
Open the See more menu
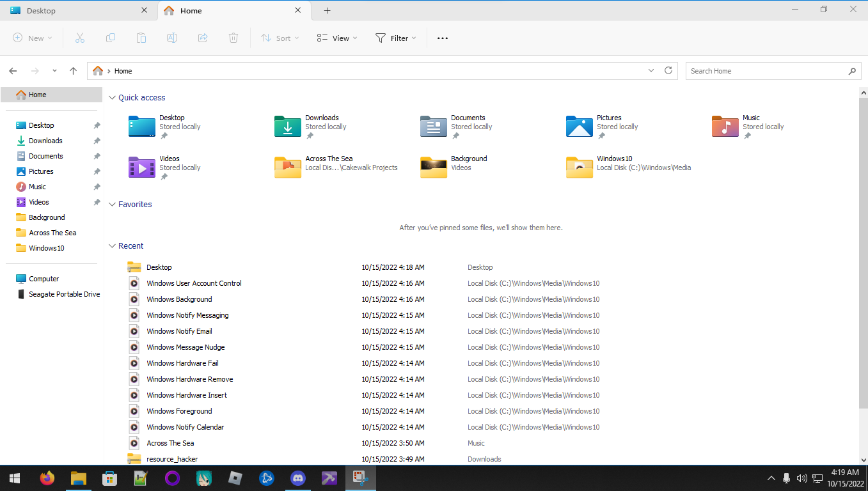coord(442,38)
